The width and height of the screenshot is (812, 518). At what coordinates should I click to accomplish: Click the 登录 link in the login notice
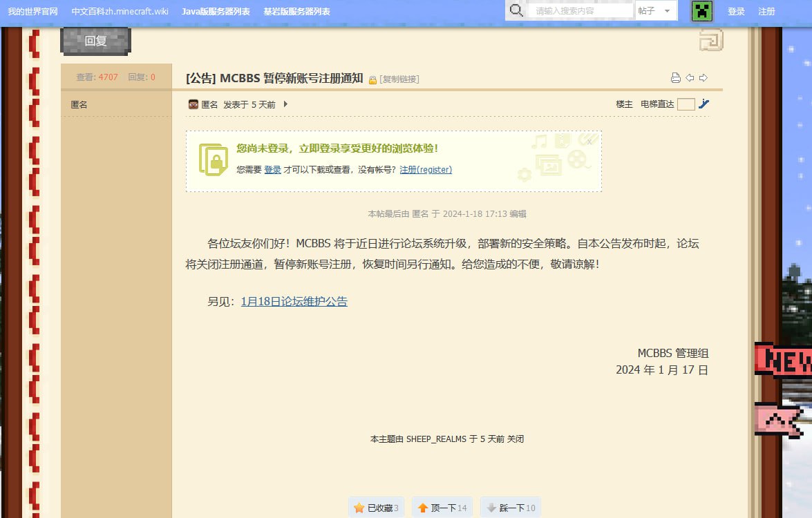point(272,170)
